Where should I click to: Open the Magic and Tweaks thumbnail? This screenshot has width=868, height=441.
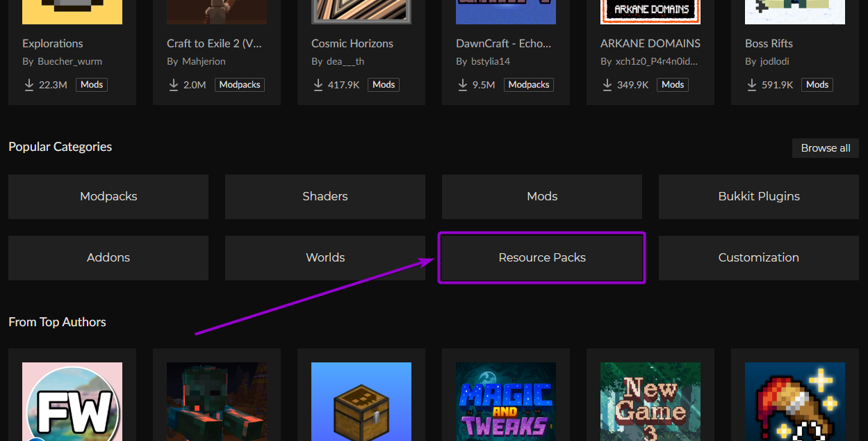coord(505,402)
